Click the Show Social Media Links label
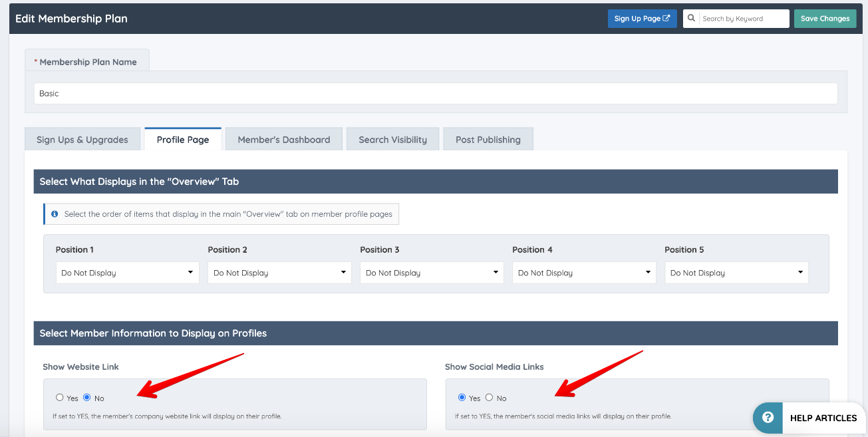Screen dimensions: 868x437 [494, 366]
